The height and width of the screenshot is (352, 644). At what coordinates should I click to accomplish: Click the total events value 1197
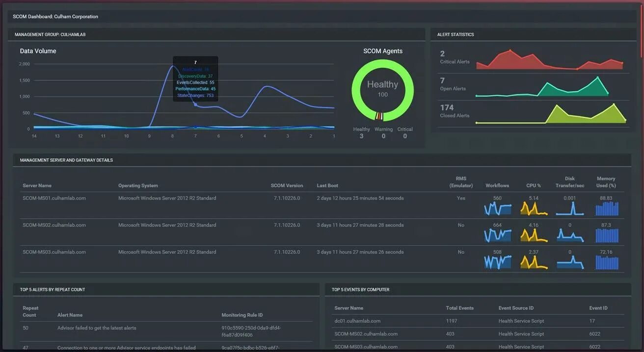452,321
